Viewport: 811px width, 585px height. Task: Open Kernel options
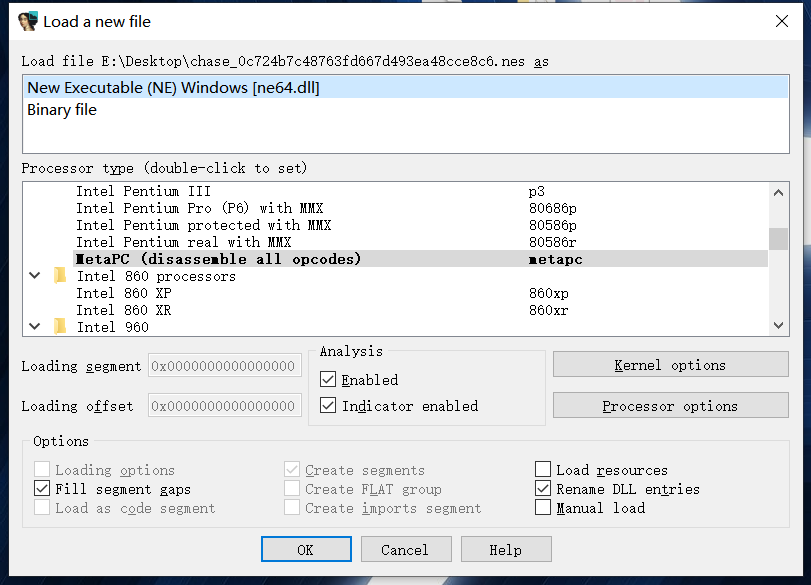pyautogui.click(x=670, y=365)
